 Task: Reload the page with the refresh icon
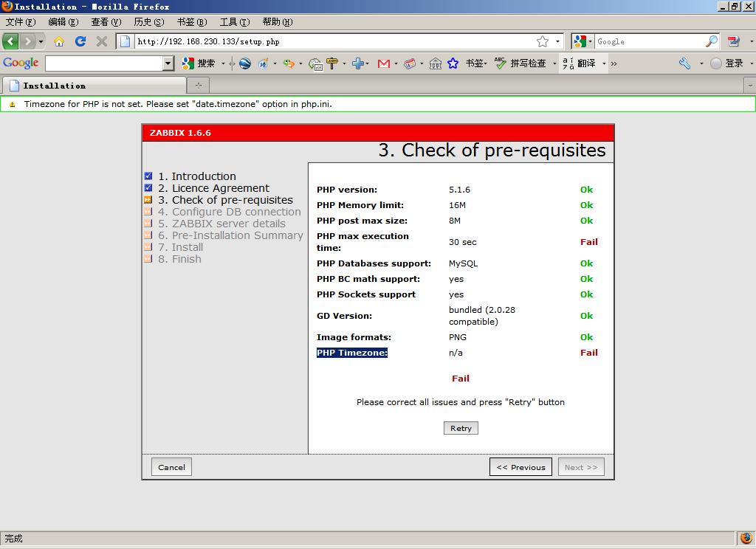(x=80, y=41)
